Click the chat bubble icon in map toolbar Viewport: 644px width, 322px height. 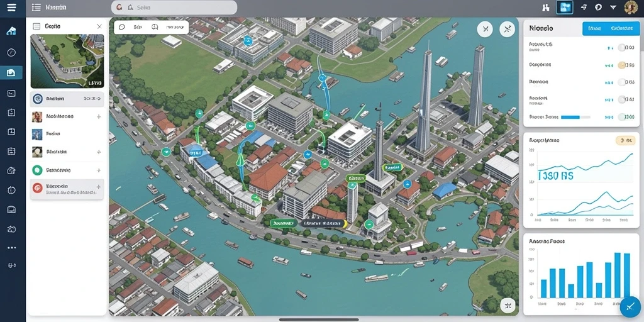(121, 27)
